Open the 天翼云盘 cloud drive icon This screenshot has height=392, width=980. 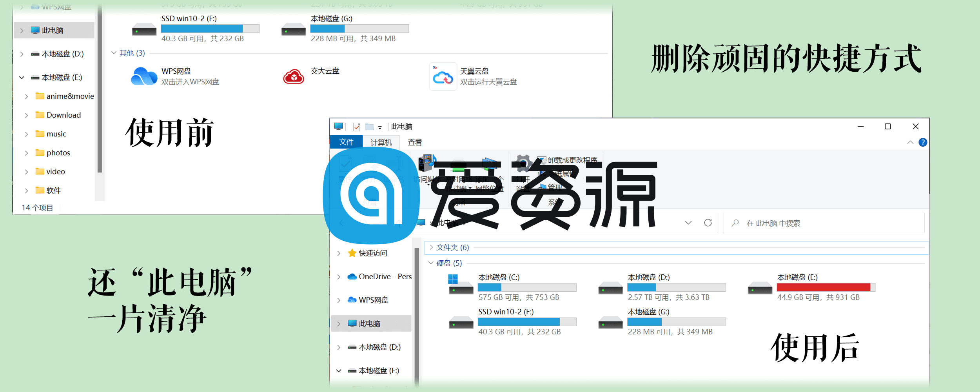(x=443, y=77)
